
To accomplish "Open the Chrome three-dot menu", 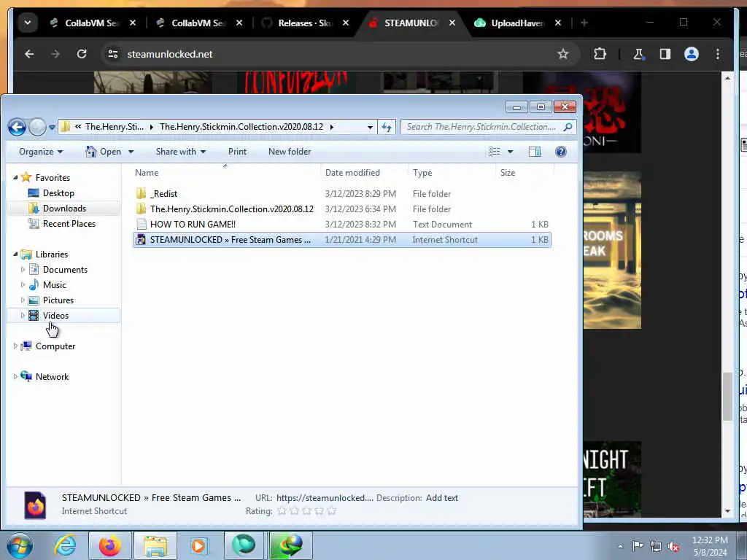I will (718, 54).
